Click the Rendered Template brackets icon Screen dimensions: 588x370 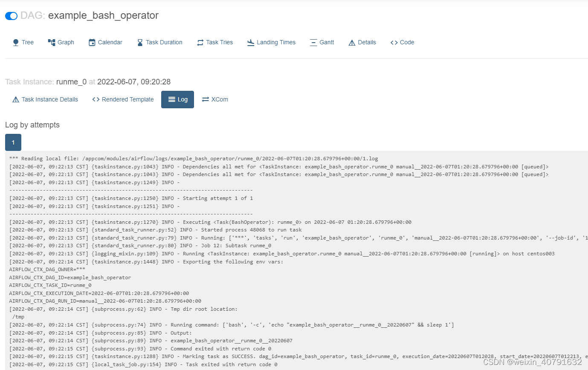pyautogui.click(x=96, y=99)
